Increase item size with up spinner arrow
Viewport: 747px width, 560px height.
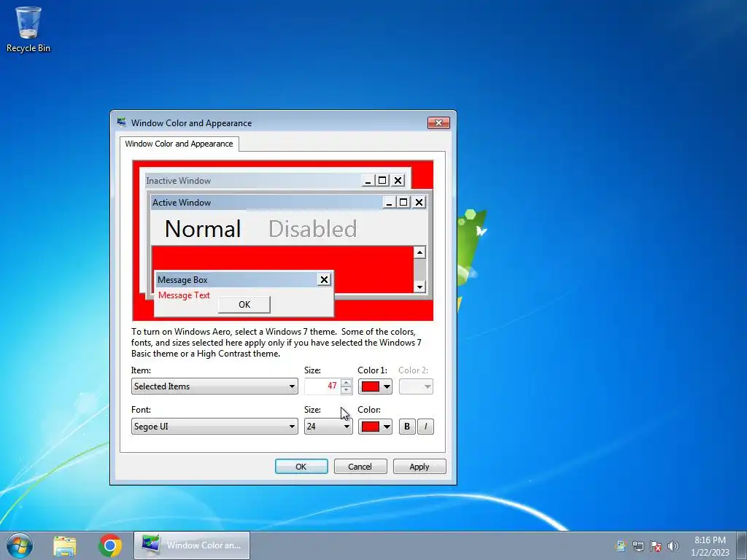tap(347, 382)
